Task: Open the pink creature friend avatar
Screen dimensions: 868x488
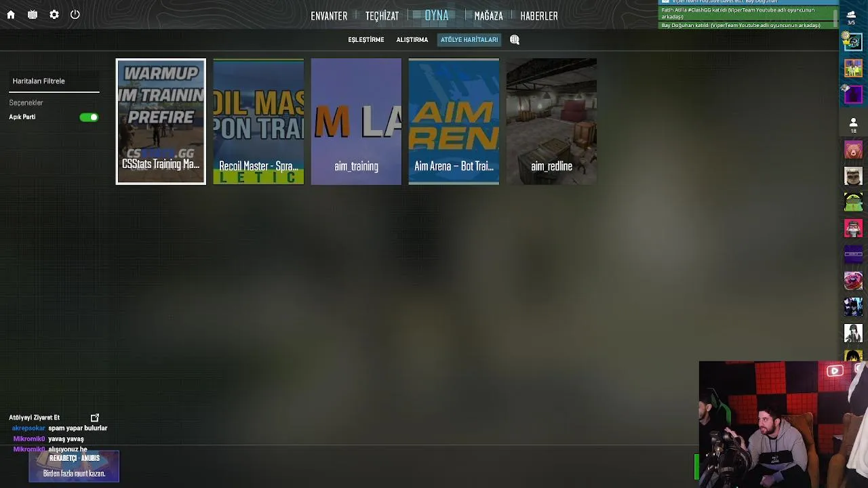Action: 853,281
